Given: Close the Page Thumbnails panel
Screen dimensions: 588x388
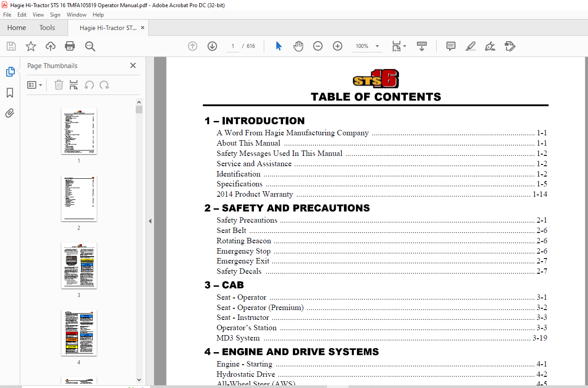Looking at the screenshot, I should pos(133,65).
